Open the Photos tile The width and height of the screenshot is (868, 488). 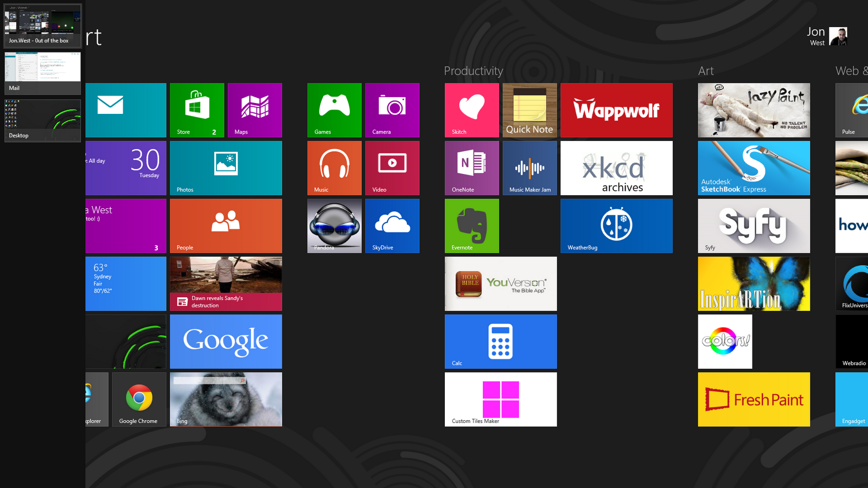click(226, 168)
